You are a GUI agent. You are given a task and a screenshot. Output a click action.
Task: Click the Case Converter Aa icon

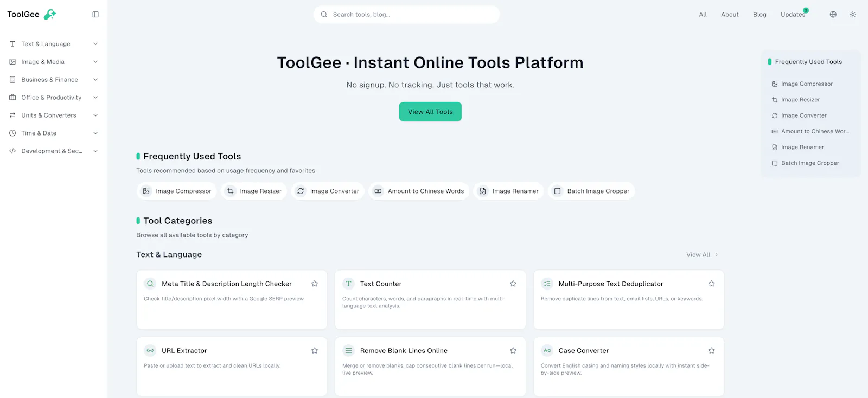[x=547, y=351]
